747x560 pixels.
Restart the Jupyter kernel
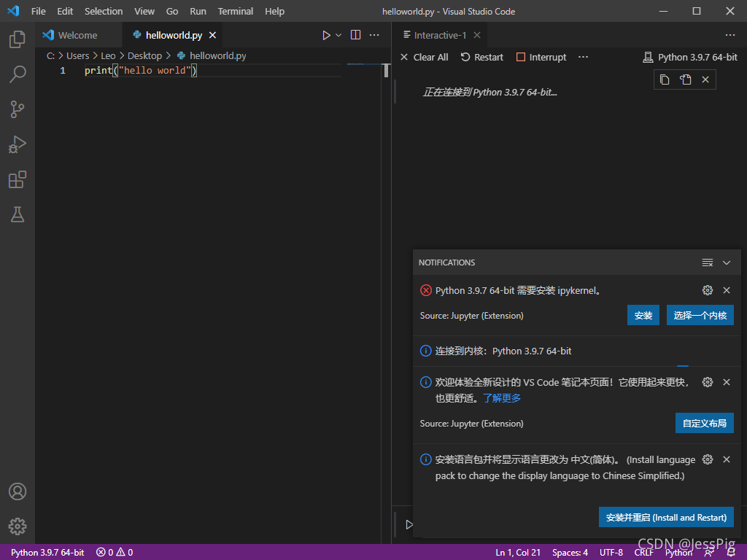[x=481, y=57]
